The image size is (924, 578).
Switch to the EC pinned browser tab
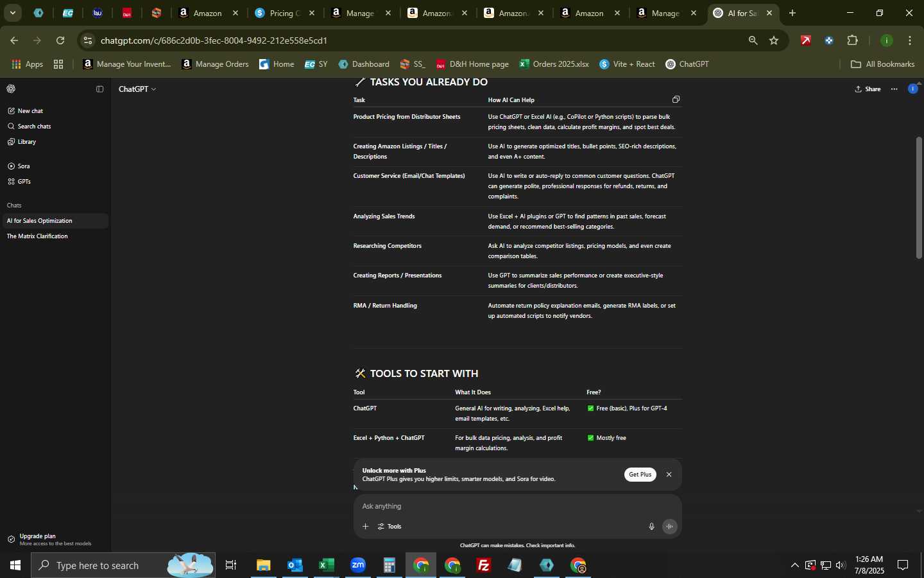click(x=67, y=13)
